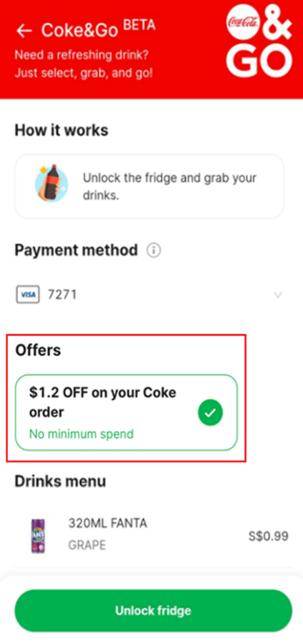Tap the S$0.99 price label
This screenshot has height=644, width=303.
pos(268,536)
